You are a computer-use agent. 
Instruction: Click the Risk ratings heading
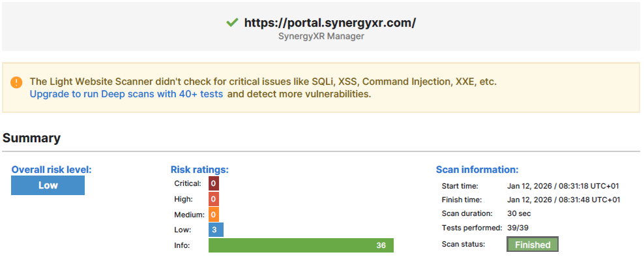[x=199, y=170]
